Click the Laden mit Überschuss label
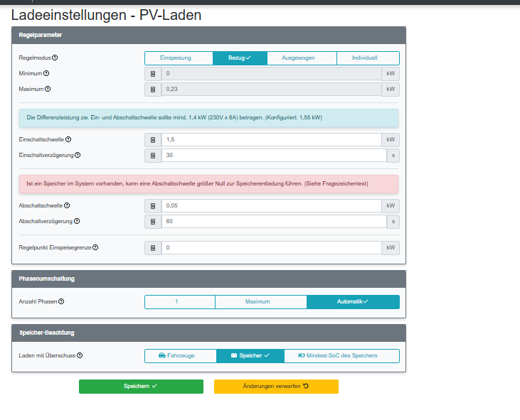520x420 pixels. coord(47,355)
